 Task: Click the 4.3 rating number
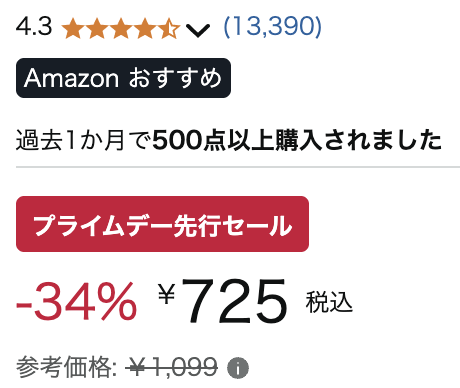tap(34, 26)
